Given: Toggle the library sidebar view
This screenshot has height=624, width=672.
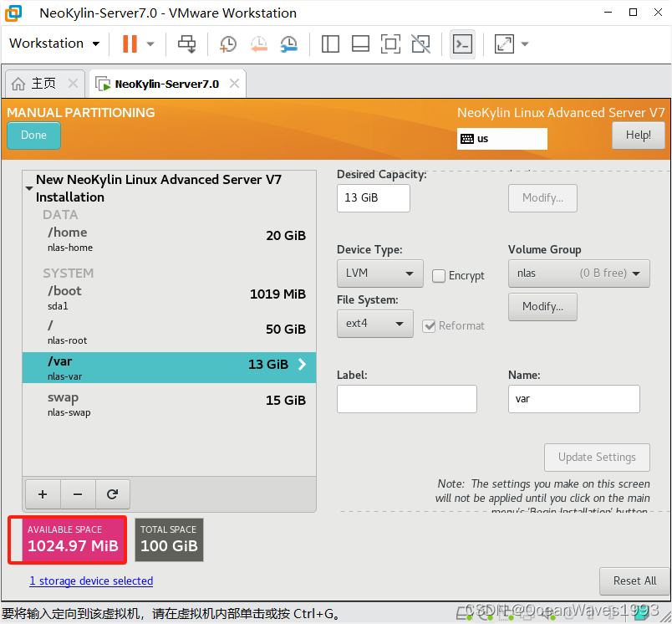Looking at the screenshot, I should point(330,43).
